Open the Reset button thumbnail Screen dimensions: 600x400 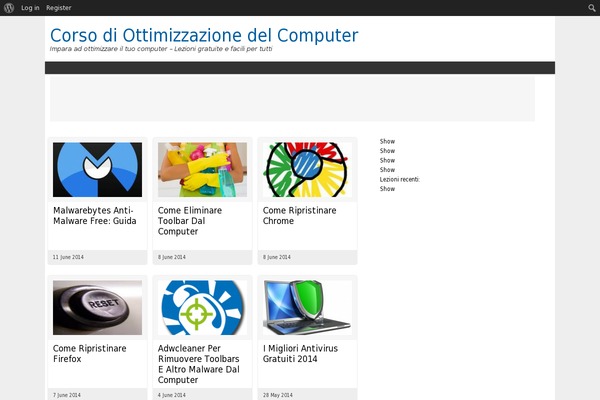coord(97,307)
